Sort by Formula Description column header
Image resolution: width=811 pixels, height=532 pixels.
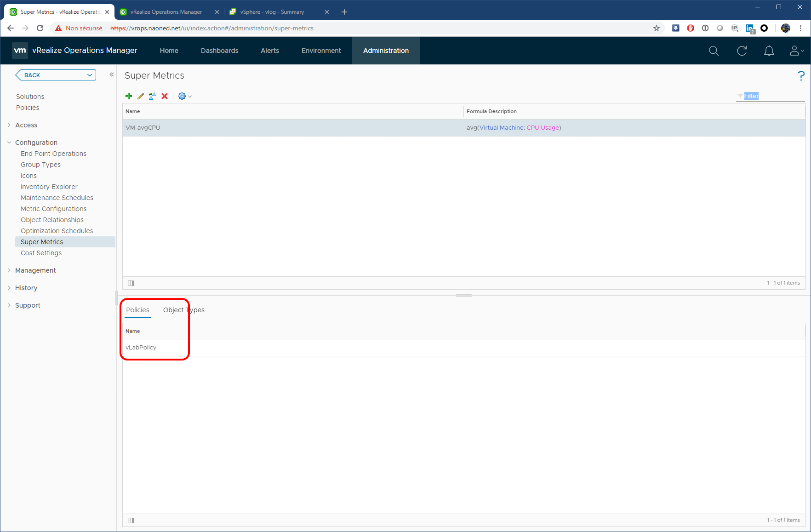point(634,111)
